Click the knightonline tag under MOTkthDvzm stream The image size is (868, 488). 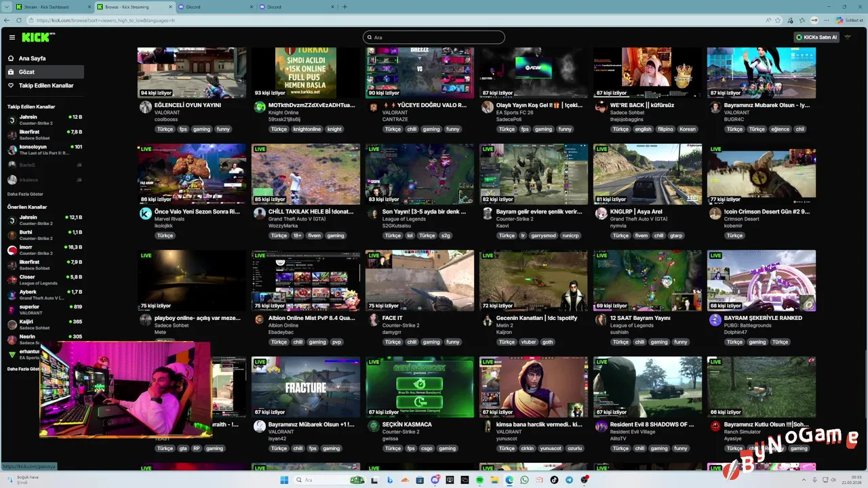[307, 129]
